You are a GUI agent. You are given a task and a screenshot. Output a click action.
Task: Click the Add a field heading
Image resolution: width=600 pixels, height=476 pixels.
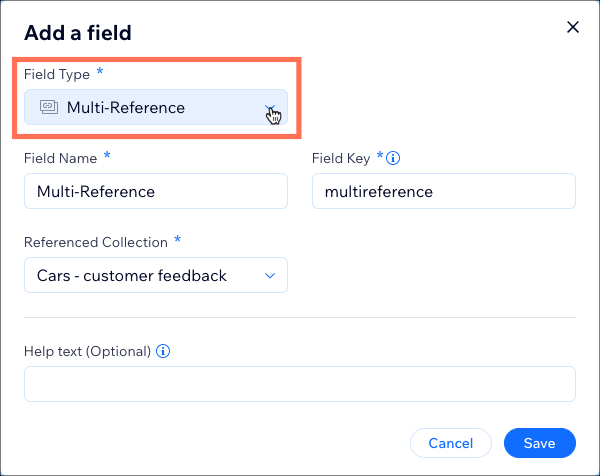click(x=78, y=33)
